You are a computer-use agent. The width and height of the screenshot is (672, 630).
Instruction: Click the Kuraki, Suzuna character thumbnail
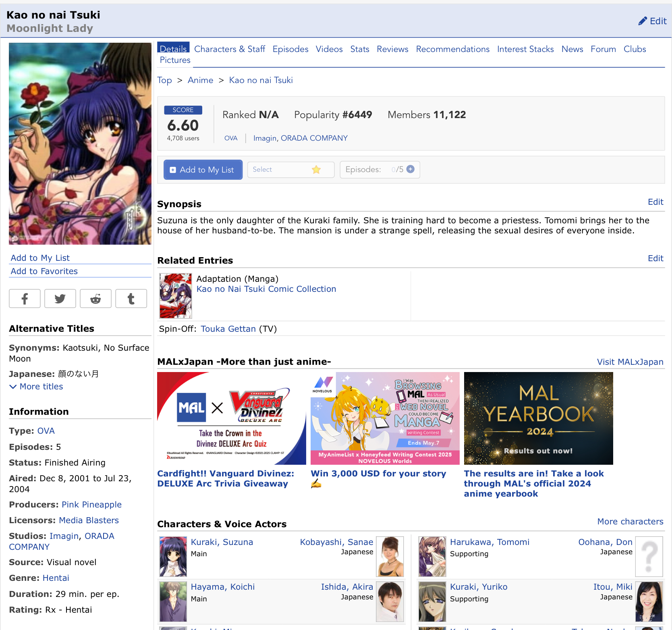coord(173,557)
